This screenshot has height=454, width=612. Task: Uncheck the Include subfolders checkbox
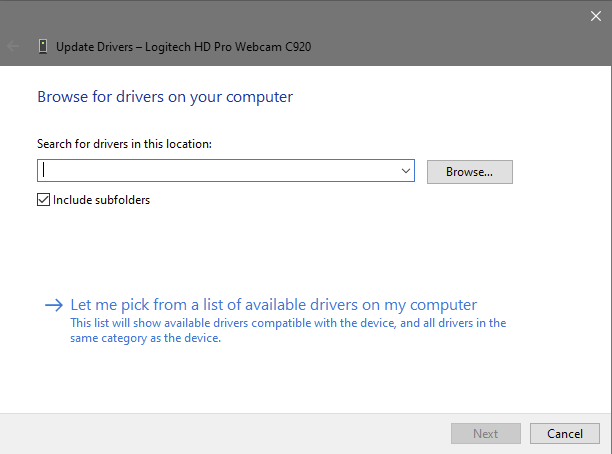coord(43,199)
